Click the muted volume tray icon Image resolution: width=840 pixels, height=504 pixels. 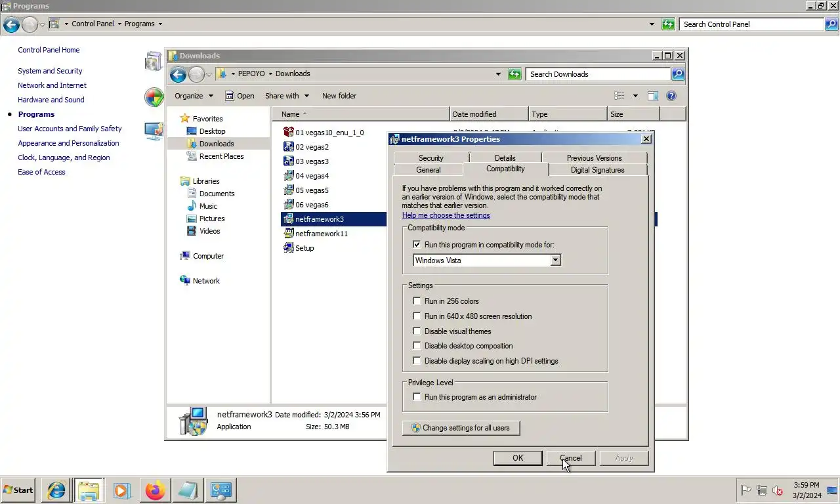click(778, 490)
